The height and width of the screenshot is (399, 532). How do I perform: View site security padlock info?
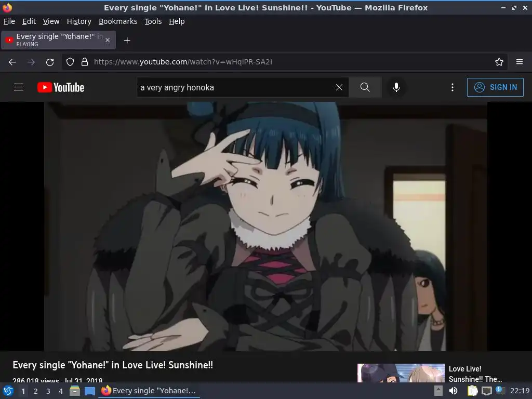tap(85, 62)
